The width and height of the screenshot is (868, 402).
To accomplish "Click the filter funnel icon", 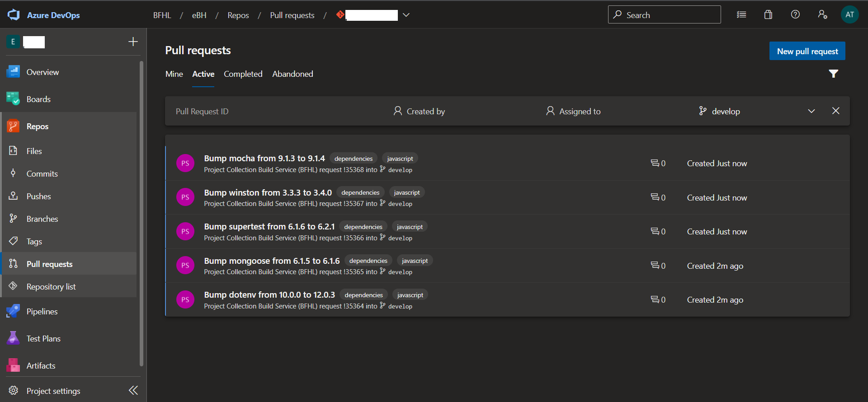I will click(833, 74).
